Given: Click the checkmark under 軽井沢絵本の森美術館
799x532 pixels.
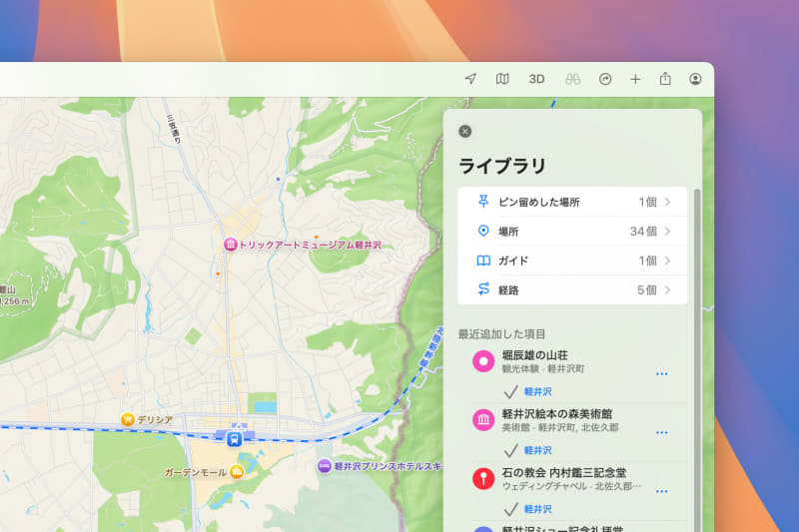Looking at the screenshot, I should tap(510, 450).
